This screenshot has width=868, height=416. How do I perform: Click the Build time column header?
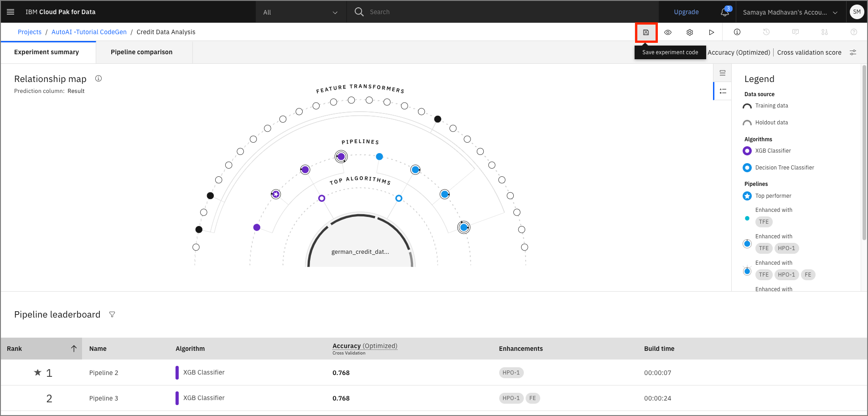click(659, 349)
